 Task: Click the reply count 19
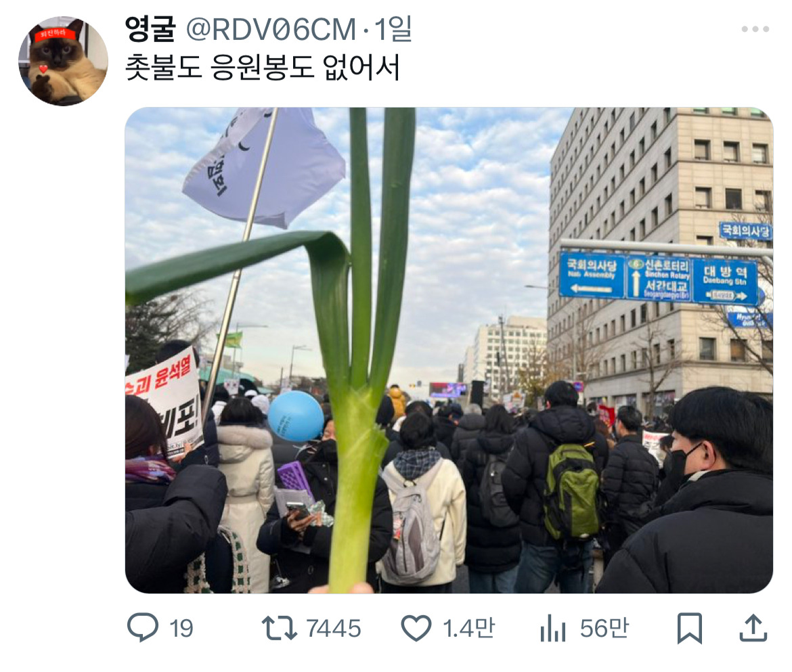coord(181,629)
